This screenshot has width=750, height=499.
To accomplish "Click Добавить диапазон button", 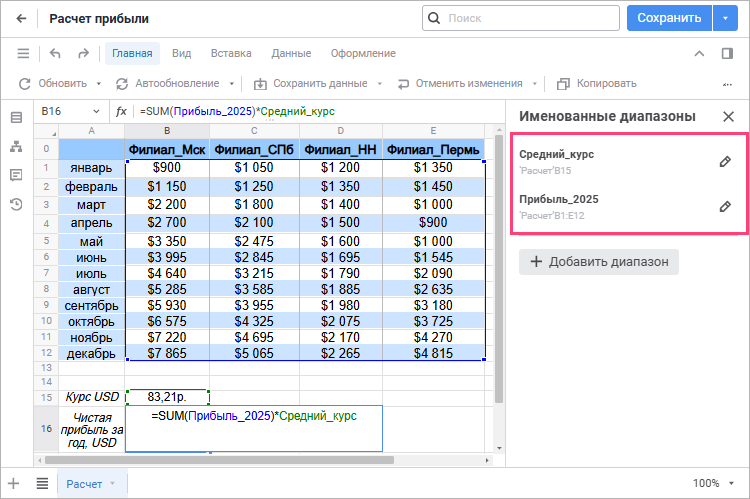I will 599,262.
